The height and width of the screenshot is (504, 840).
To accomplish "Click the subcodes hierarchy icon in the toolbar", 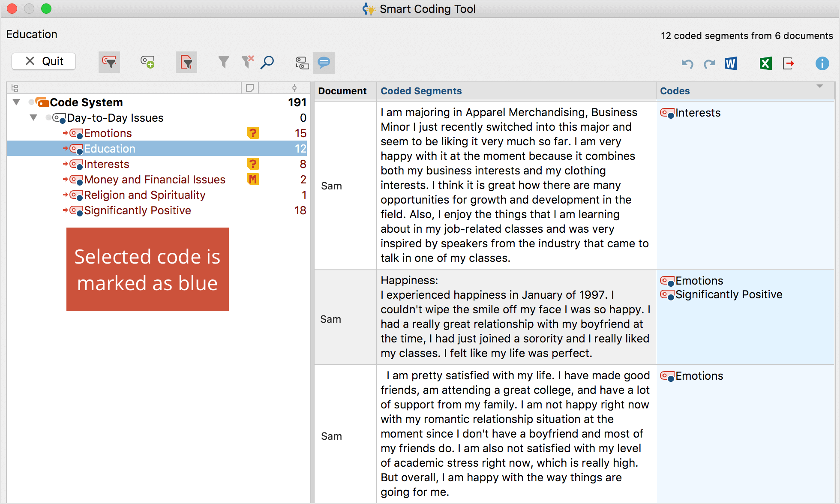I will tap(302, 63).
